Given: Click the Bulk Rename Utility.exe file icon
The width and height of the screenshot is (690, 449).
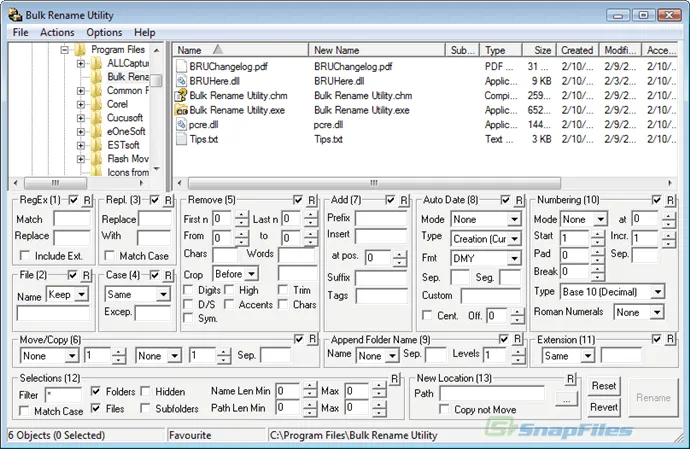Looking at the screenshot, I should (x=181, y=110).
